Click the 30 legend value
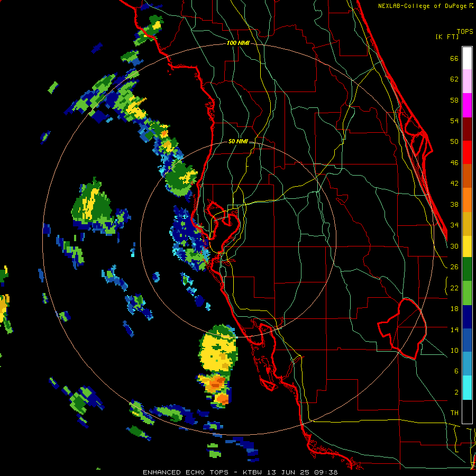This screenshot has width=476, height=476. click(x=454, y=246)
